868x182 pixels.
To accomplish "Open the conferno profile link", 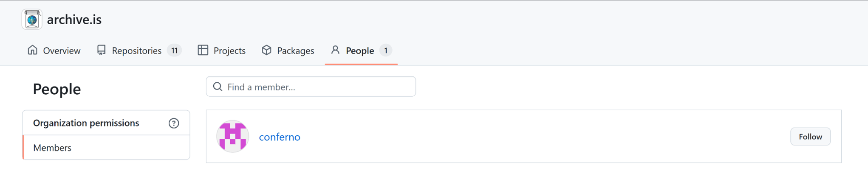I will 280,137.
